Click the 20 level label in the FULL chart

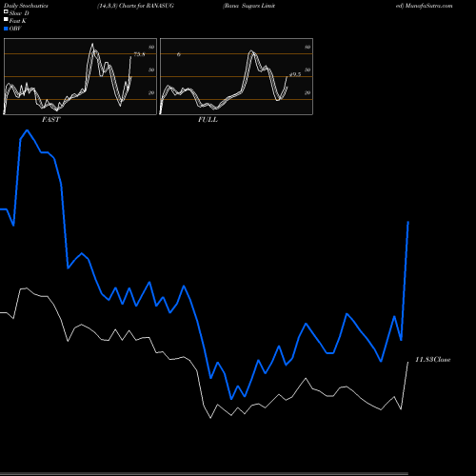pos(307,92)
